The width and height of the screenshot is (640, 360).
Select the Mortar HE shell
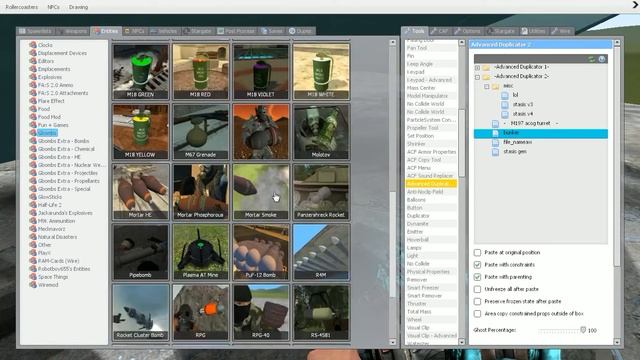[x=140, y=192]
